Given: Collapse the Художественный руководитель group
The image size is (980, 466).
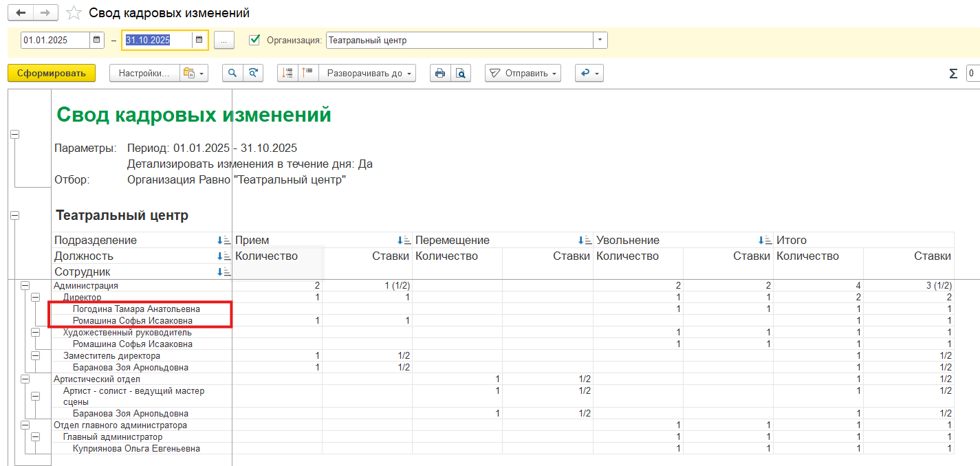Looking at the screenshot, I should pos(35,332).
